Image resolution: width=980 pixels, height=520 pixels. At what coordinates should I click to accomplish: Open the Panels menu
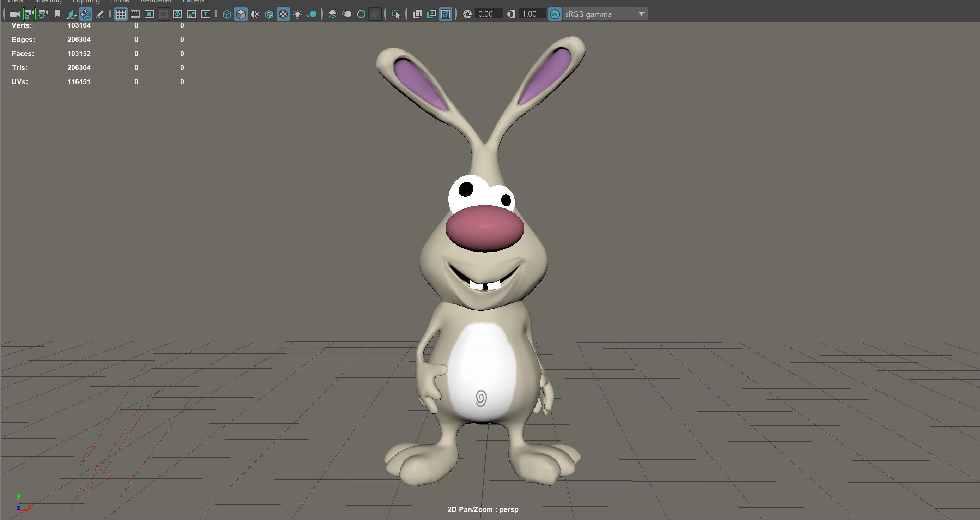point(193,1)
